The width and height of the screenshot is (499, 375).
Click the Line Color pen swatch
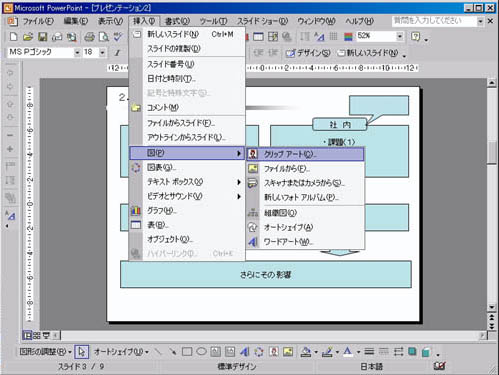[327, 352]
